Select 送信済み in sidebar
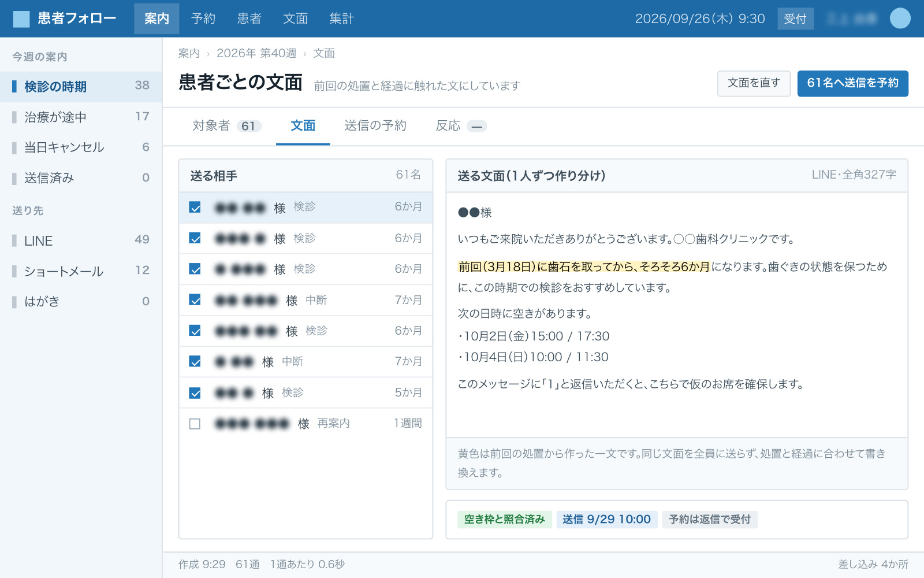Viewport: 924px width, 578px height. [81, 178]
